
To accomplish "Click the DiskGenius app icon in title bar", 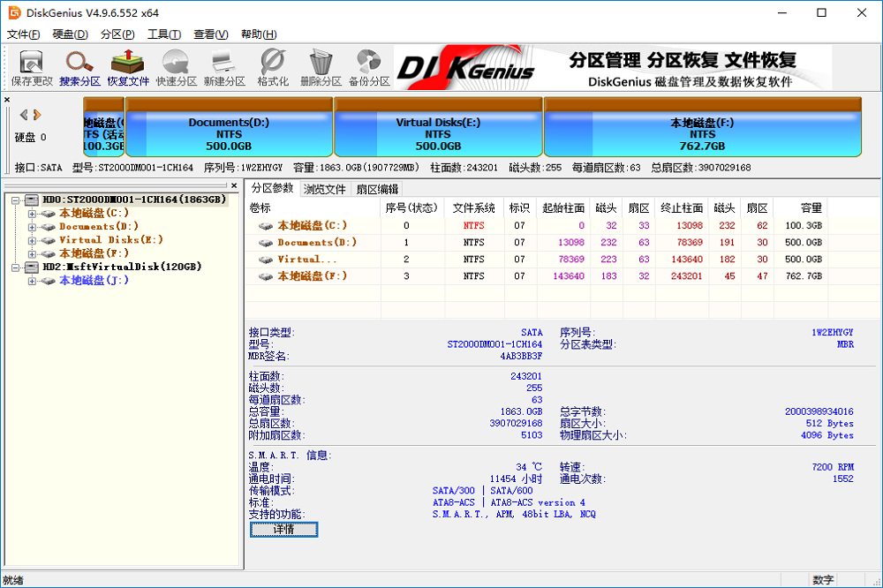I will click(14, 12).
